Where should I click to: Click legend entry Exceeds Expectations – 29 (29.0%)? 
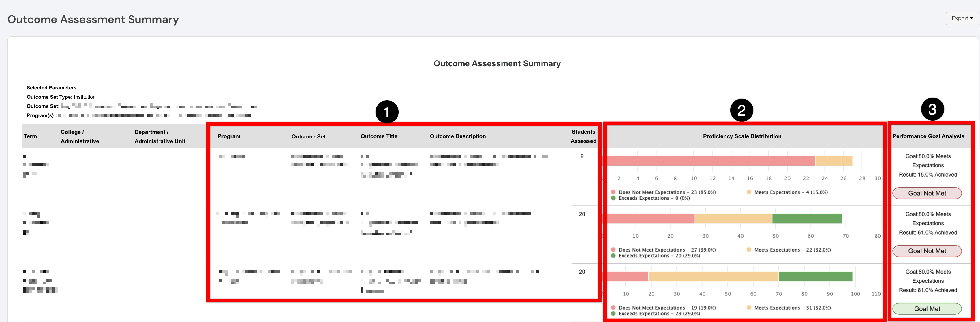tap(655, 314)
